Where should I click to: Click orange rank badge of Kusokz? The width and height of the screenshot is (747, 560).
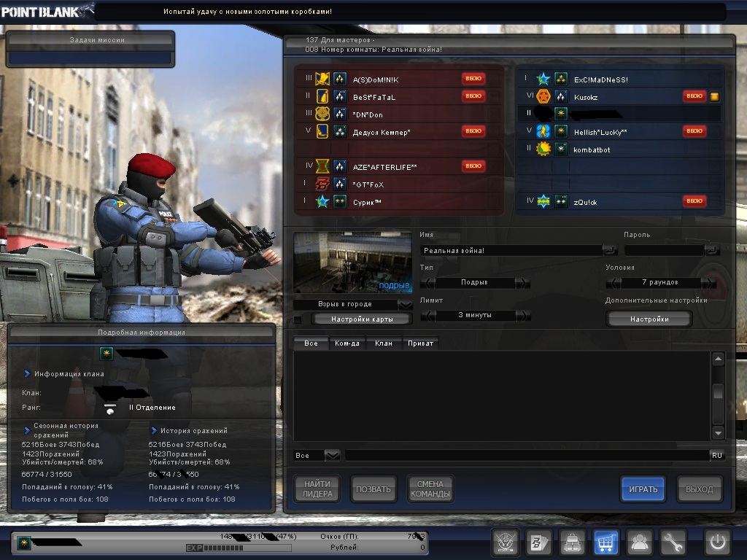(x=543, y=97)
